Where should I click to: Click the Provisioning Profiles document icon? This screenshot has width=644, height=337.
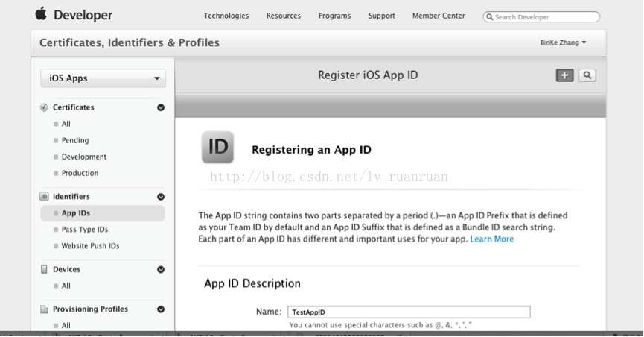coord(44,309)
